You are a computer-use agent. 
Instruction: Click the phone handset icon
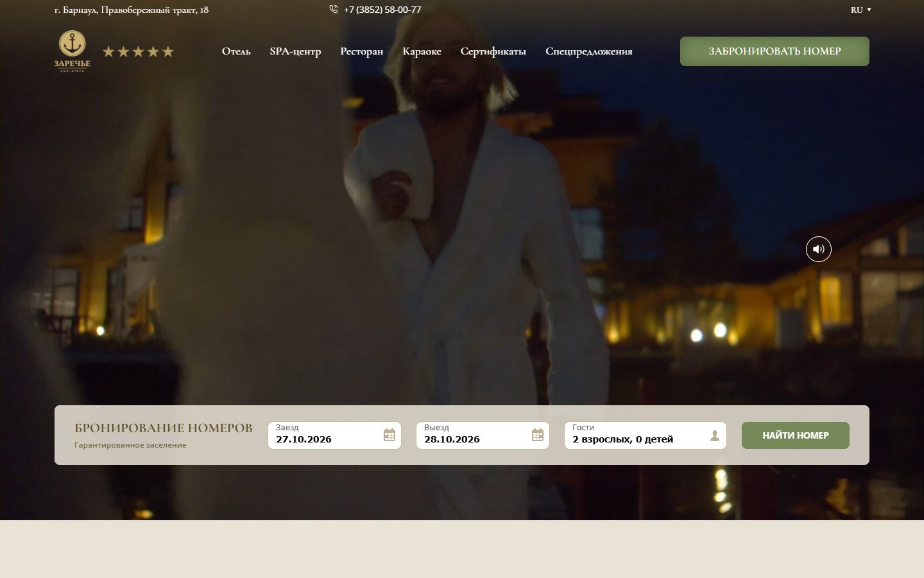tap(334, 10)
